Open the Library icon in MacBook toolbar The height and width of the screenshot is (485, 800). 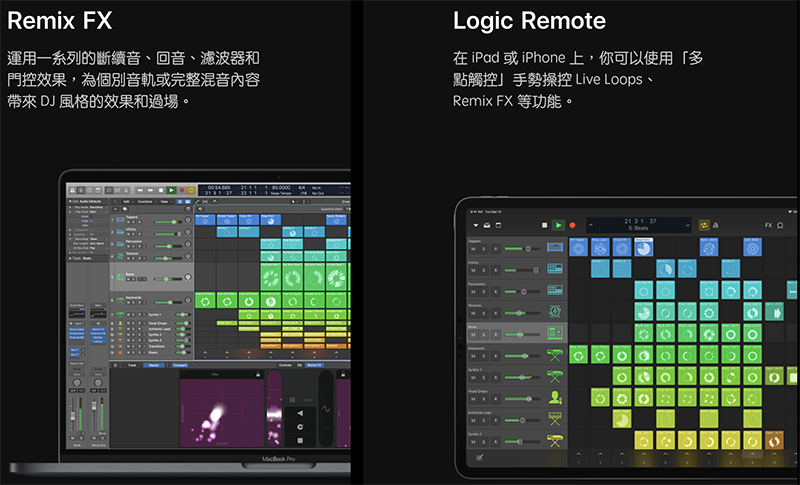(x=73, y=190)
